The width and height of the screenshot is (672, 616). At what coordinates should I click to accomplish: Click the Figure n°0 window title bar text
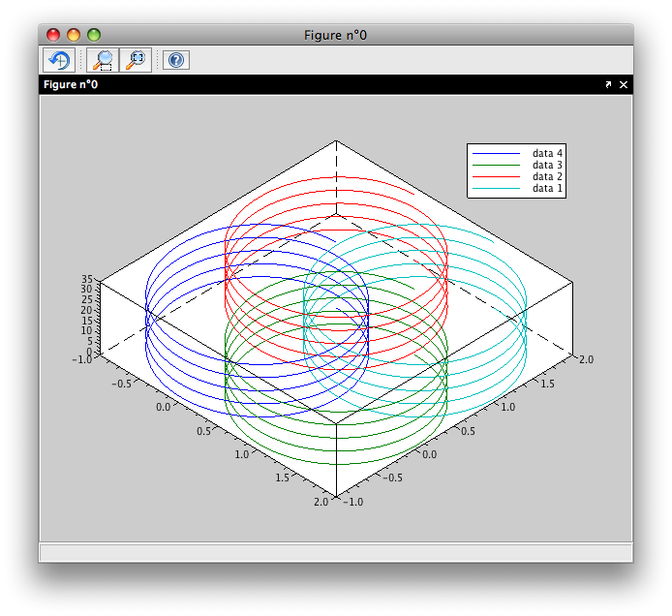(335, 35)
